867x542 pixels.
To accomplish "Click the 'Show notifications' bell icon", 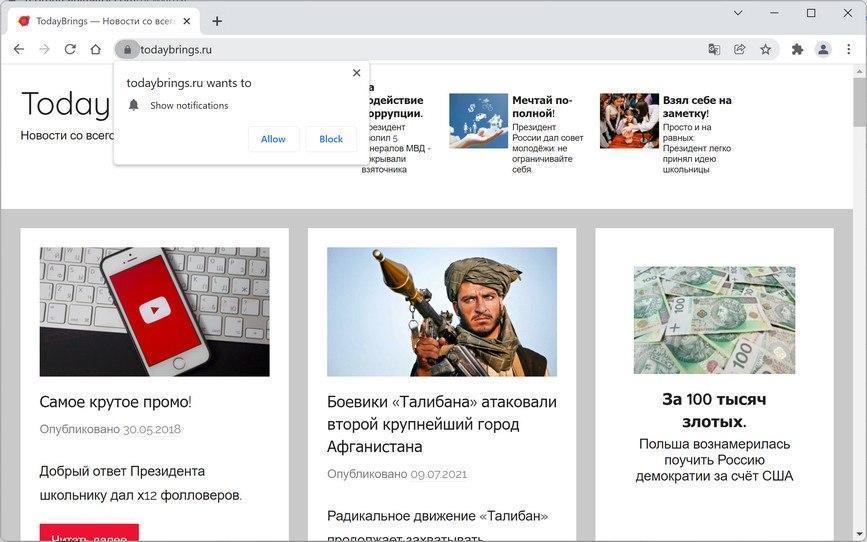I will [133, 105].
